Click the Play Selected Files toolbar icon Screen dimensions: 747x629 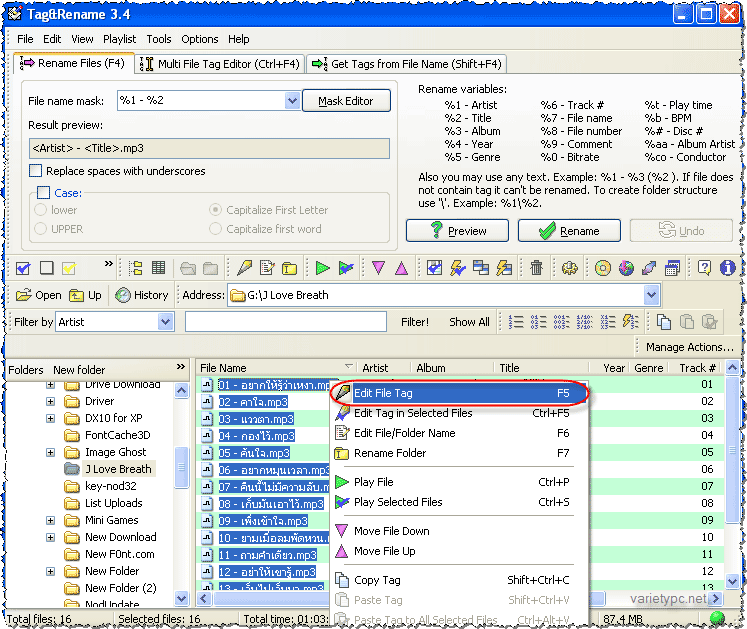click(x=346, y=268)
